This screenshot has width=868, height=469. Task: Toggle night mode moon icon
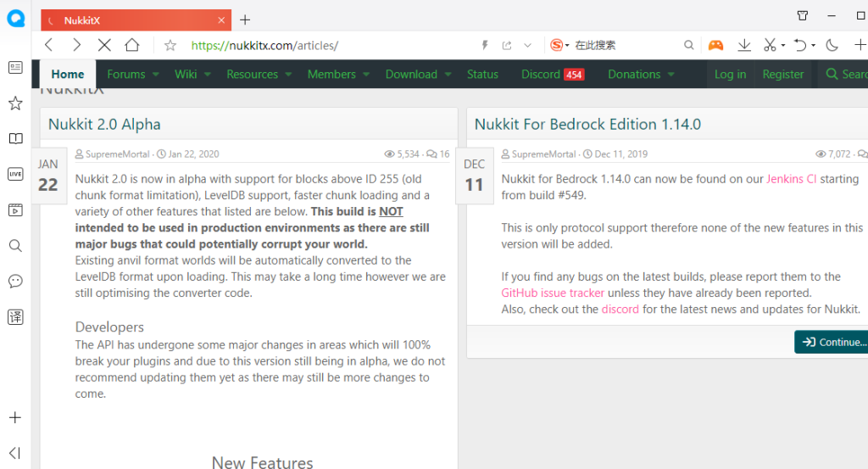832,46
